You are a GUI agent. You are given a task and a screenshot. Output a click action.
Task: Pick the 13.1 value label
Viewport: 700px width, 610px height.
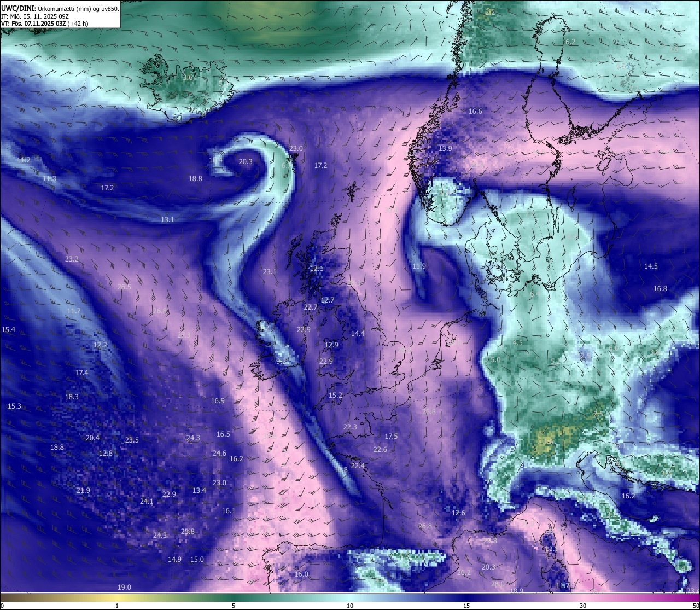pyautogui.click(x=167, y=220)
